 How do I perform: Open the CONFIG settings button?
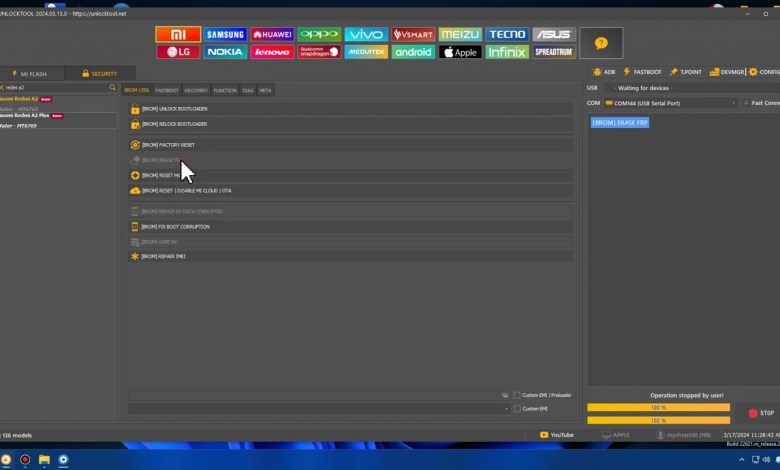[765, 72]
